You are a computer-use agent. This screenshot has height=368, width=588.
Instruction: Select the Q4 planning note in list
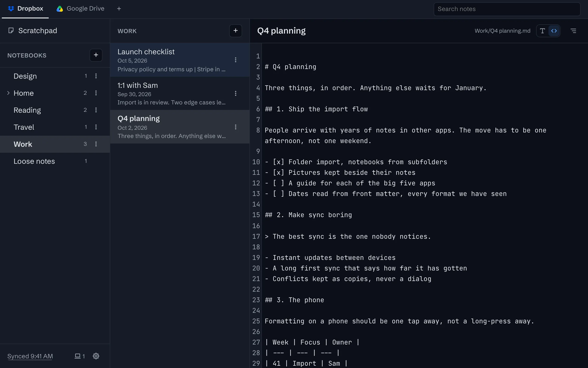(180, 127)
